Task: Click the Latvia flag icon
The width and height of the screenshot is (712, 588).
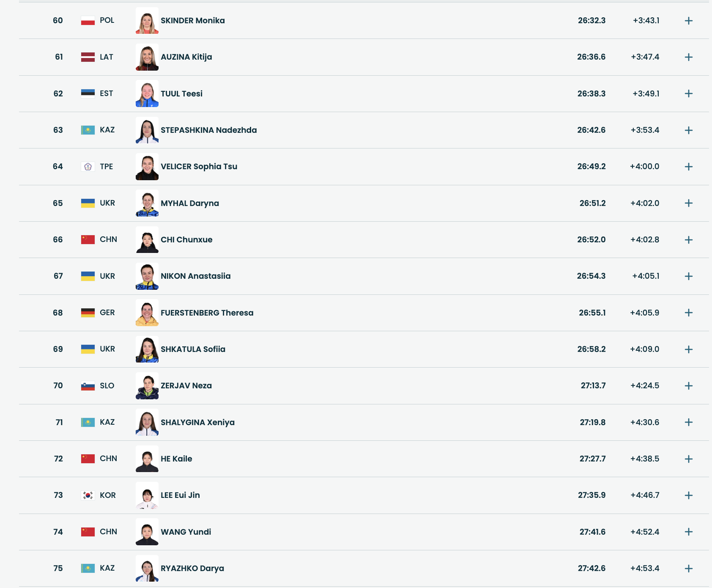Action: (x=88, y=57)
